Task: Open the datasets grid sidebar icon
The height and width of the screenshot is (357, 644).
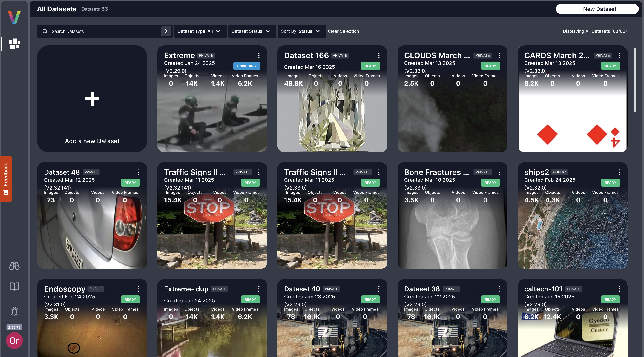Action: click(15, 44)
